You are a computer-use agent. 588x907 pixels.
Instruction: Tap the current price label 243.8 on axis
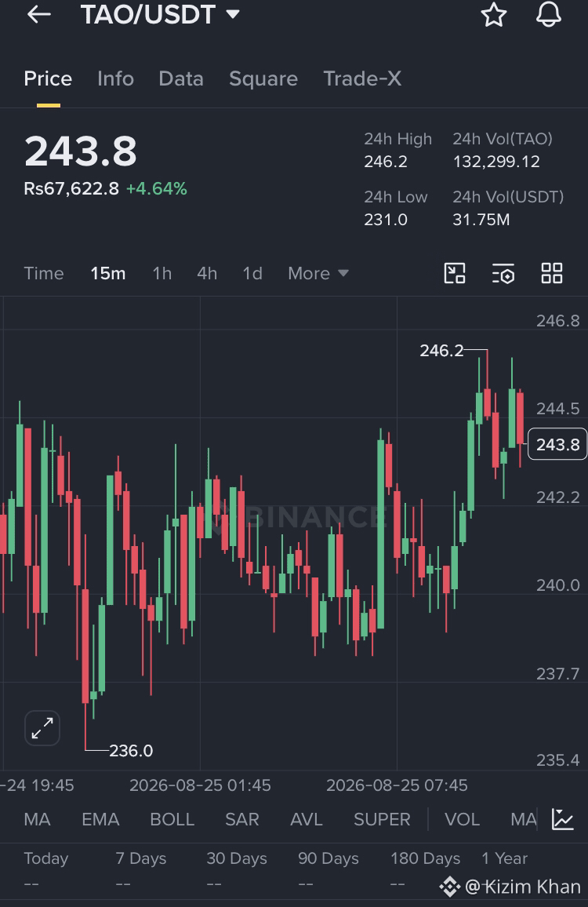557,444
